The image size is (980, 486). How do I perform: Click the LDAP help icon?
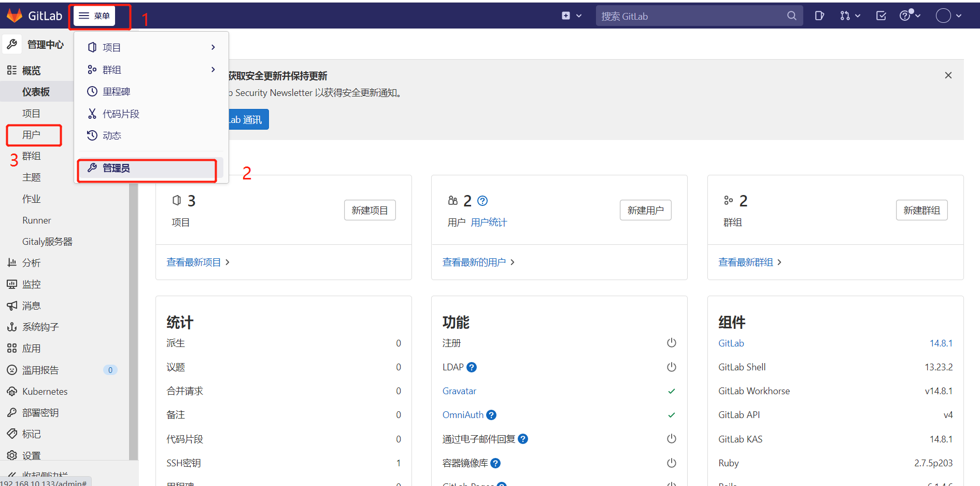(x=472, y=367)
